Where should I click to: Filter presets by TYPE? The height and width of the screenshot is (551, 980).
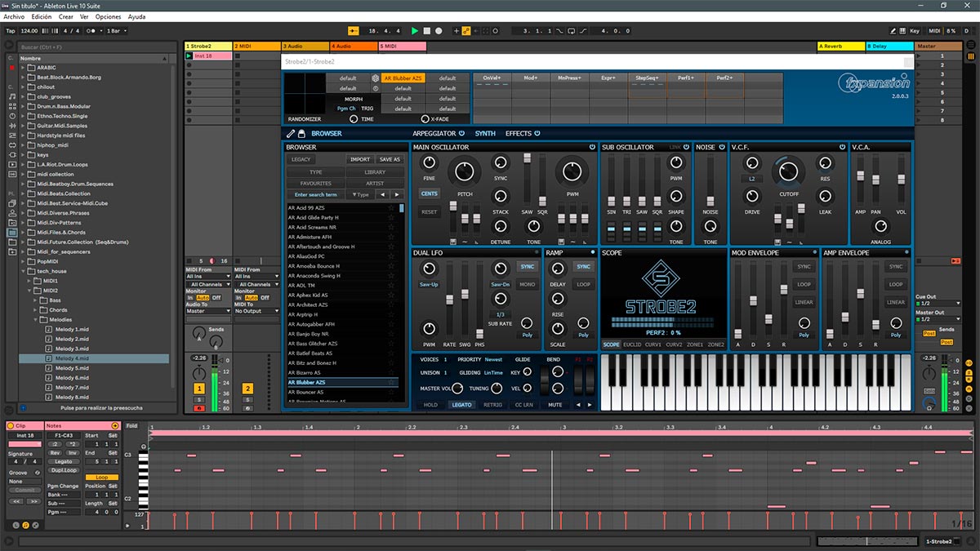315,172
